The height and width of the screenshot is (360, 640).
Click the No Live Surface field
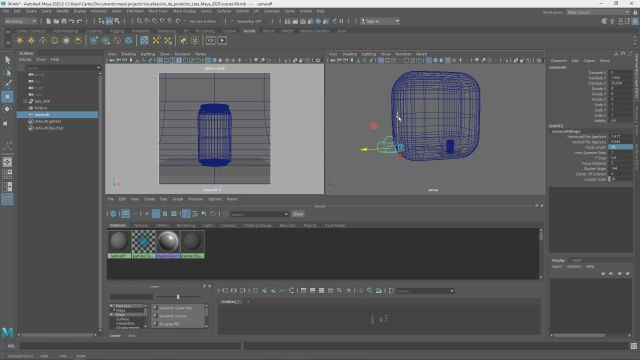203,21
